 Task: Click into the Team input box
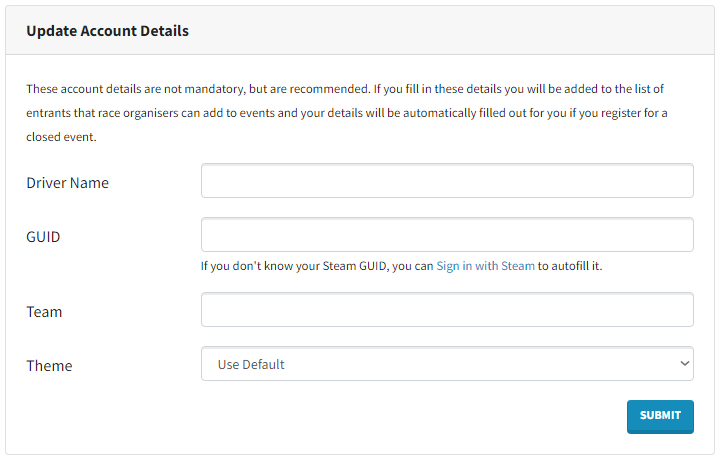tap(447, 310)
